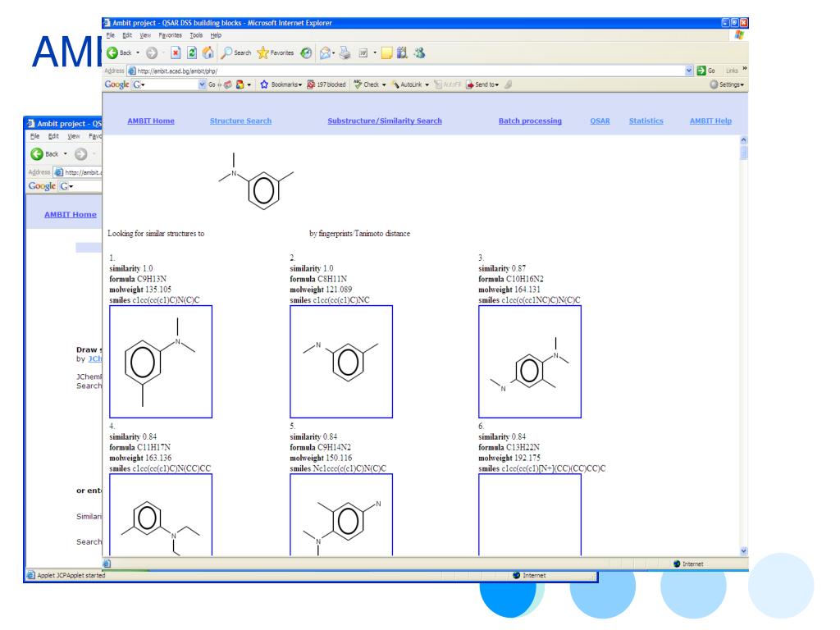840x630 pixels.
Task: Click the Google toolbar news icon
Action: click(228, 84)
